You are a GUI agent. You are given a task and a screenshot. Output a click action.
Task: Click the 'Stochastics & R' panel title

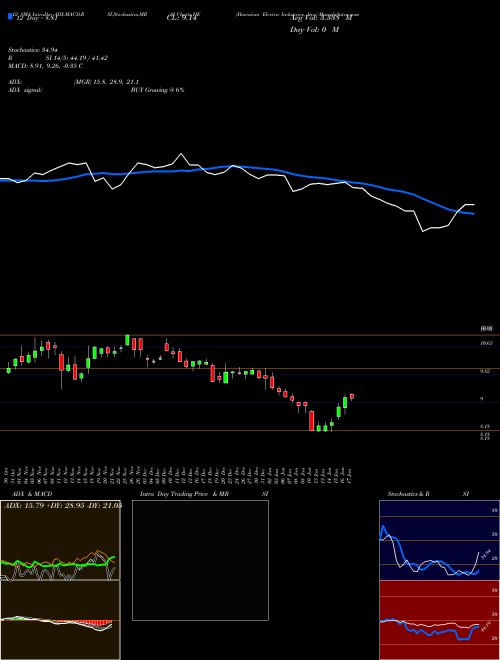[x=408, y=494]
